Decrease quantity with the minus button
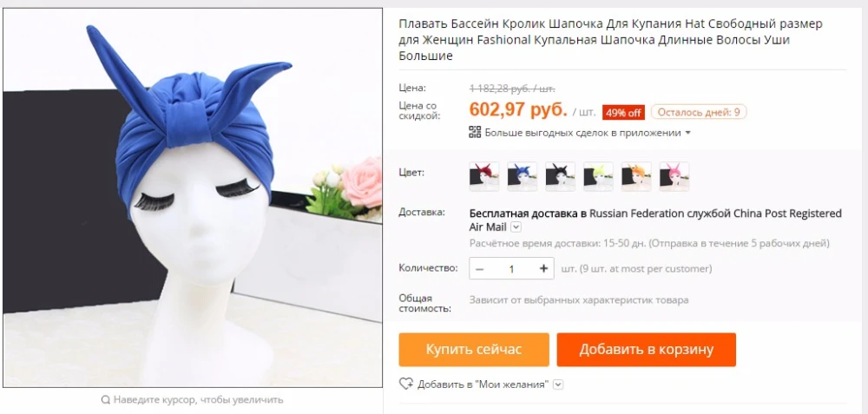 [x=479, y=268]
